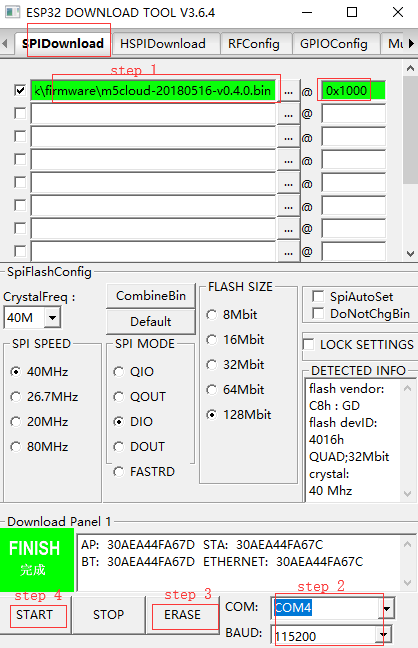Select 80MHz SPI speed
The image size is (418, 648).
pos(16,446)
